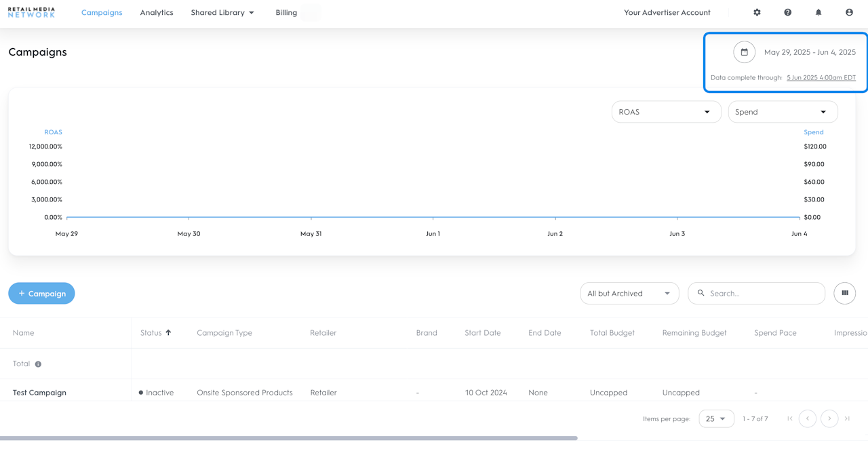The width and height of the screenshot is (868, 451).
Task: Open the All but Archived filter
Action: (x=629, y=293)
